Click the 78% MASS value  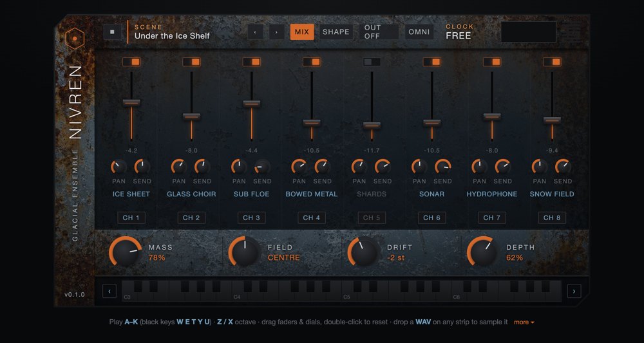tap(157, 257)
